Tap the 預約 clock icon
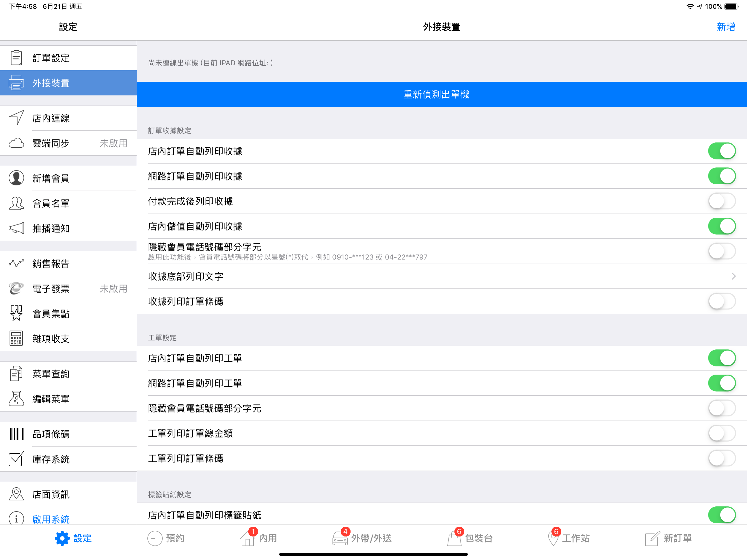This screenshot has width=747, height=560. pyautogui.click(x=155, y=538)
